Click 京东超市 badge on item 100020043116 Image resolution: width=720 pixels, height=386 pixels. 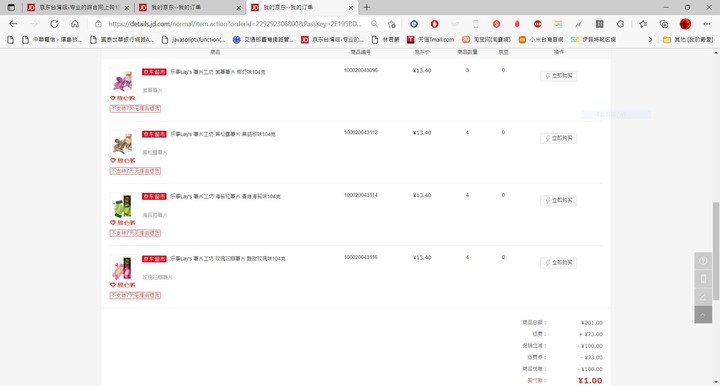pyautogui.click(x=154, y=259)
